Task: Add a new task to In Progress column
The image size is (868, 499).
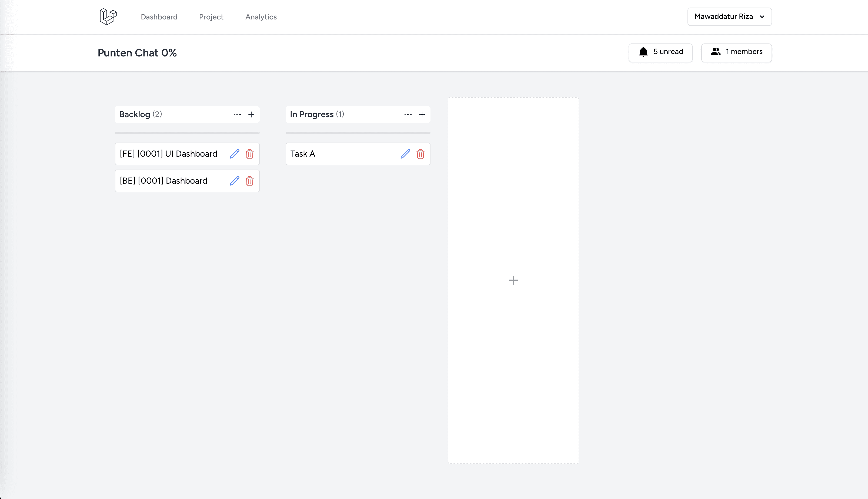Action: tap(422, 114)
